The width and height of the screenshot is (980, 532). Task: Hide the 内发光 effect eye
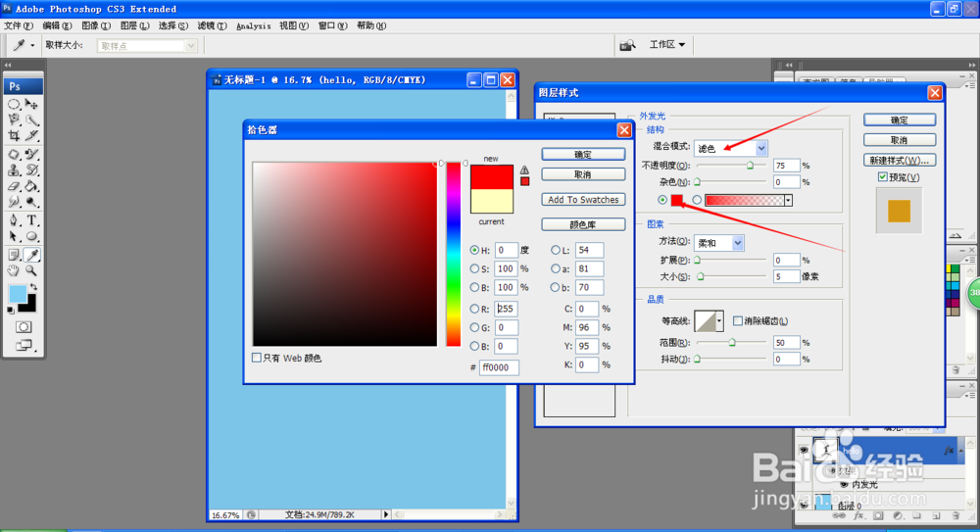coord(844,485)
